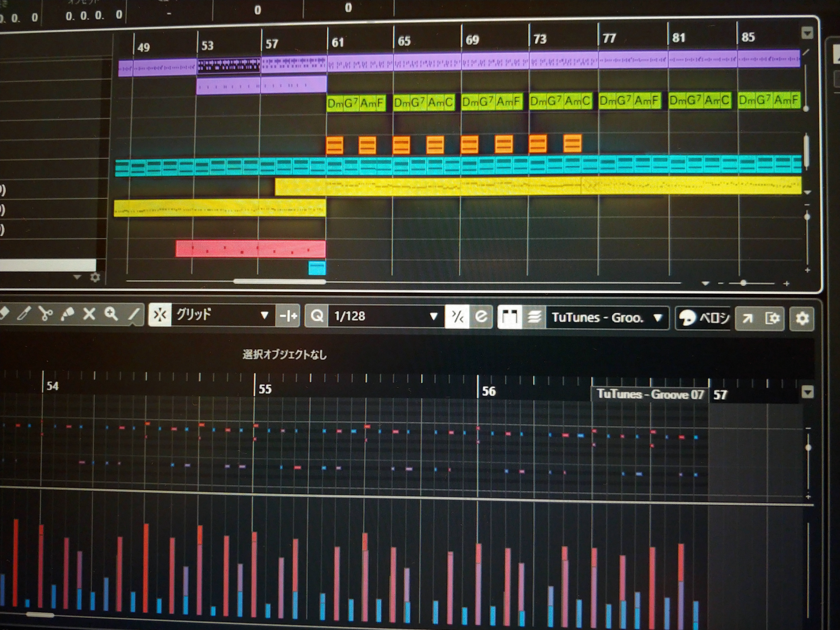840x630 pixels.
Task: Open the project ruler dropdown arrow
Action: [807, 33]
